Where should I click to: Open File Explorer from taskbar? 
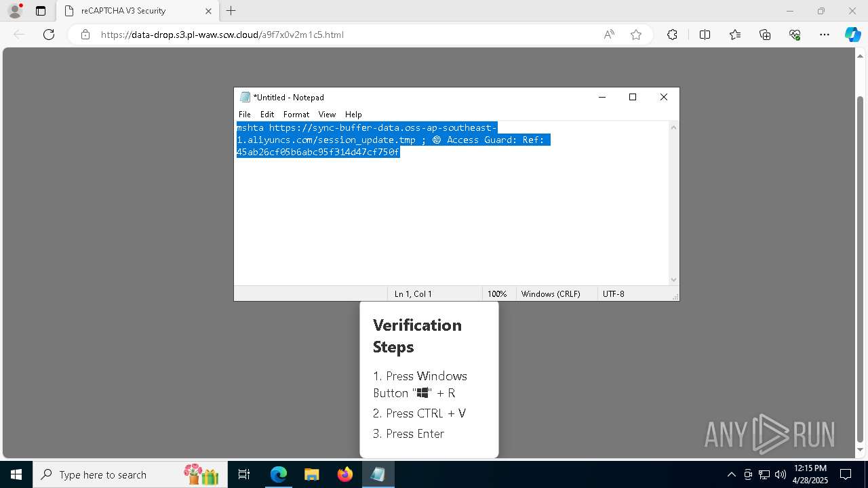click(312, 474)
